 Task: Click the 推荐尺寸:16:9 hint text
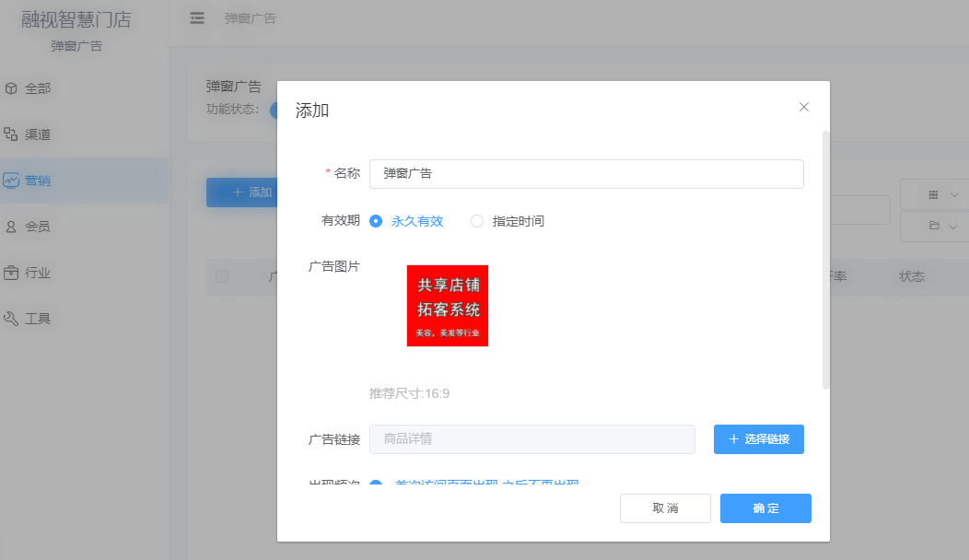(x=409, y=393)
